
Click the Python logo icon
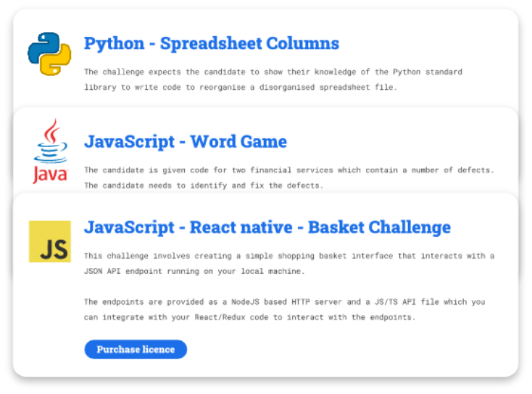coord(49,54)
